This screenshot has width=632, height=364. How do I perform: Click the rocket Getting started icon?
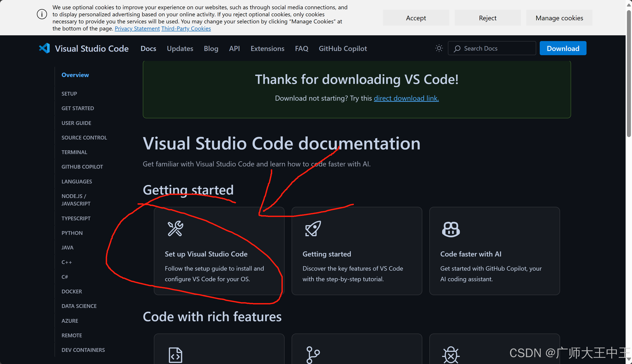pos(313,228)
